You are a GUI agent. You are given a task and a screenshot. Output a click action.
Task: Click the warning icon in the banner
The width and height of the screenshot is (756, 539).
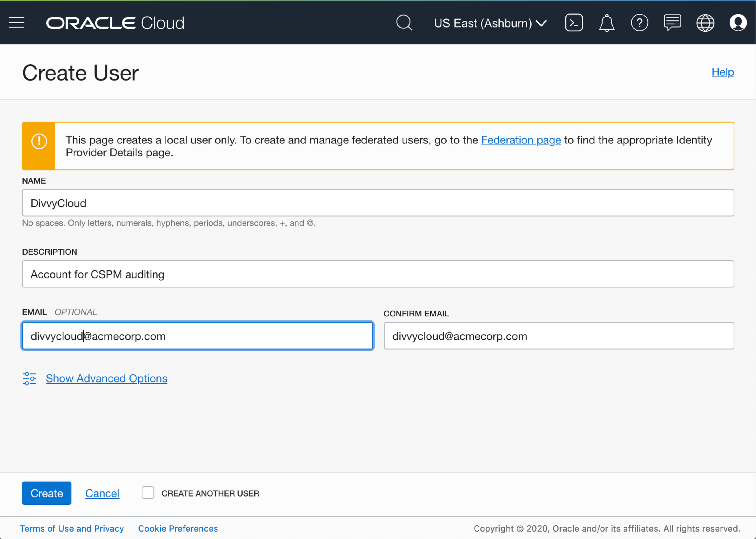click(39, 142)
